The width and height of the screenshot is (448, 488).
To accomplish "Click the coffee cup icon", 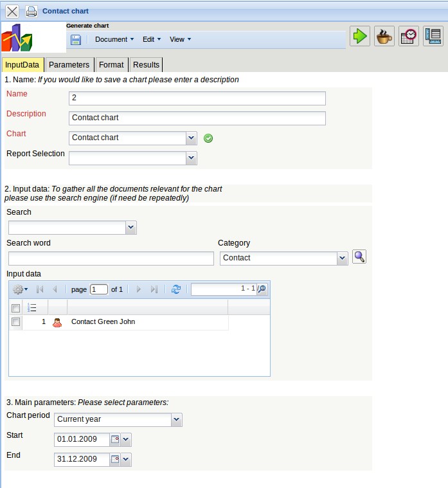I will tap(384, 36).
